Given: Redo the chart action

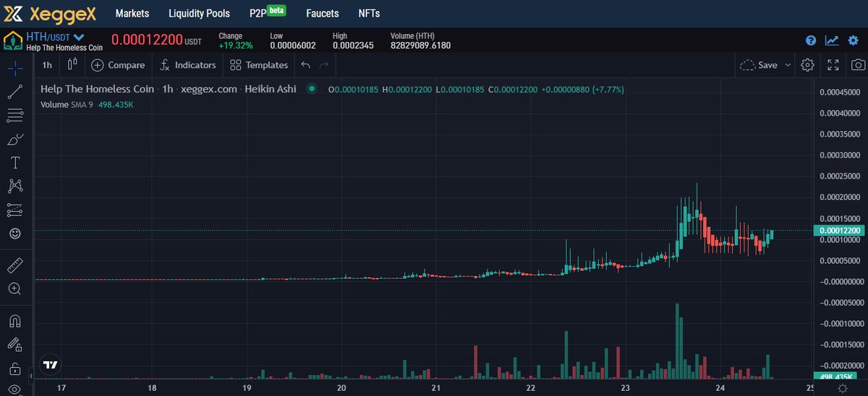Looking at the screenshot, I should (x=324, y=65).
